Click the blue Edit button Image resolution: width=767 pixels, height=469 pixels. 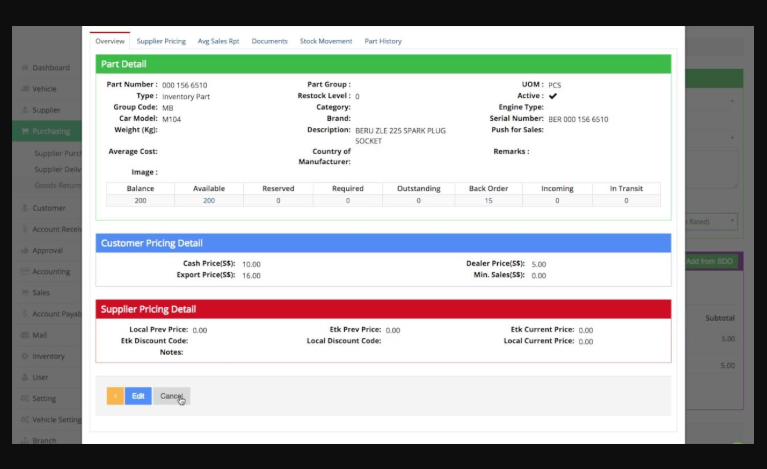(x=138, y=396)
